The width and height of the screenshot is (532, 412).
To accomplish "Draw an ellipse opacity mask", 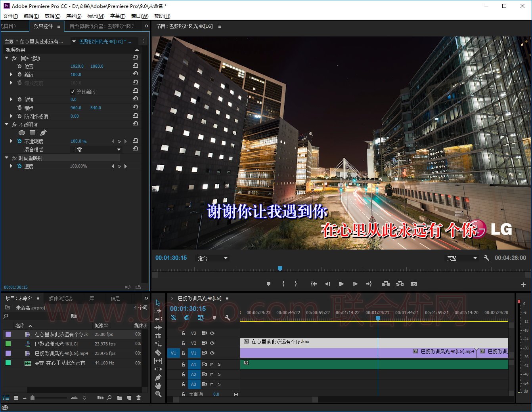I will click(x=22, y=133).
